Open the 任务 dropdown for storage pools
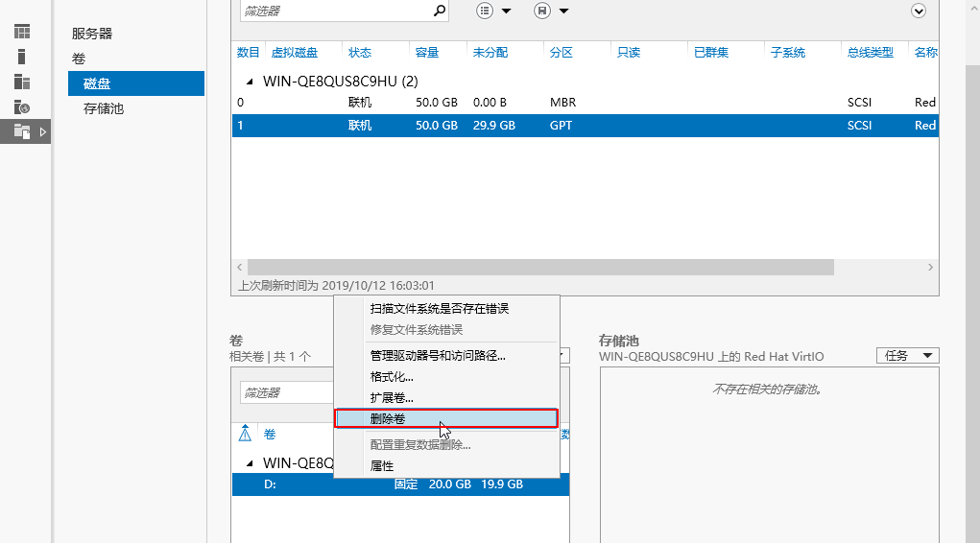The width and height of the screenshot is (980, 543). [x=907, y=355]
